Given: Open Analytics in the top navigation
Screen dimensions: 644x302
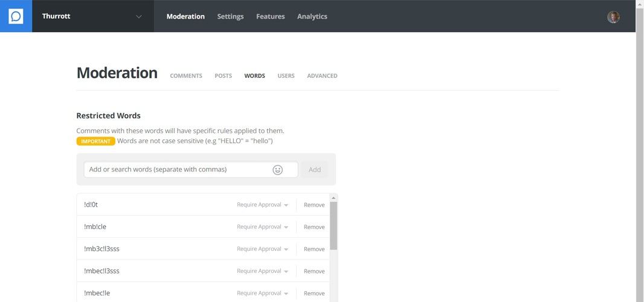Looking at the screenshot, I should point(312,16).
